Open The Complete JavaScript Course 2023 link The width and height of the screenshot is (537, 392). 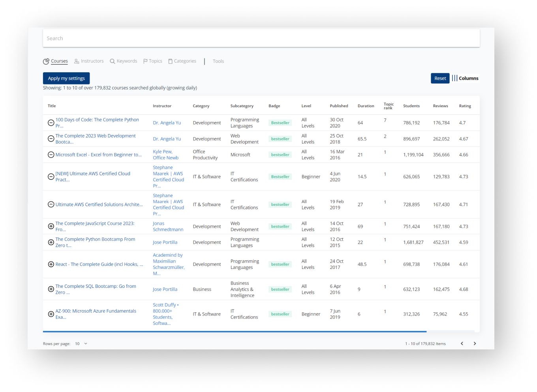point(95,226)
